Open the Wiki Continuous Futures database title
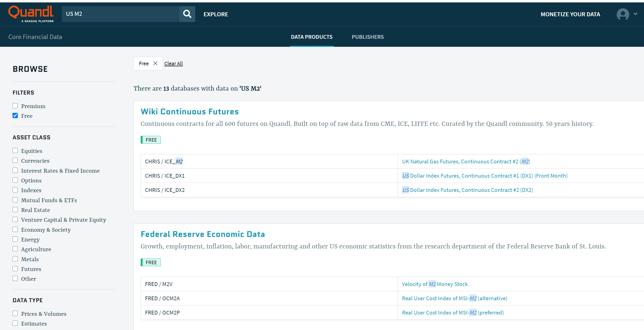644x330 pixels. click(189, 112)
